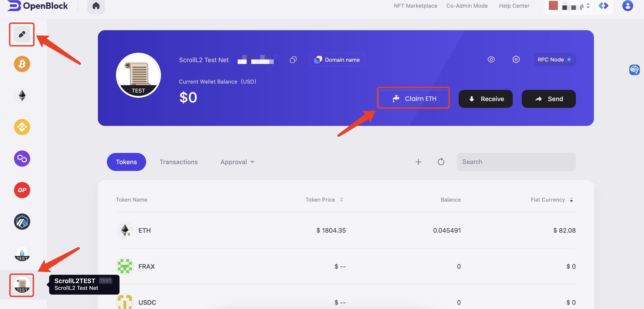644x309 pixels.
Task: Sort by Token Price column
Action: click(341, 200)
